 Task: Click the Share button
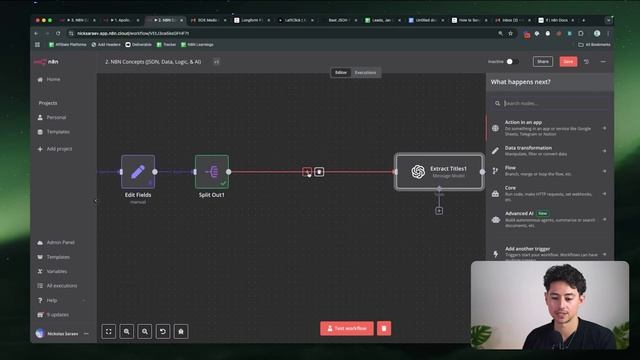543,62
